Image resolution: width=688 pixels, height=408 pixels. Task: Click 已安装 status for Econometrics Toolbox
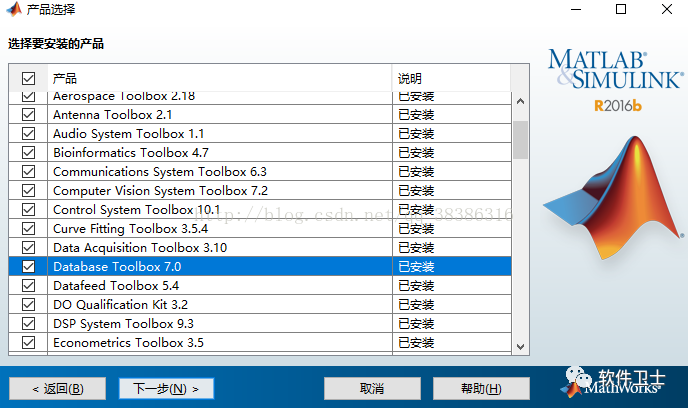pos(416,343)
